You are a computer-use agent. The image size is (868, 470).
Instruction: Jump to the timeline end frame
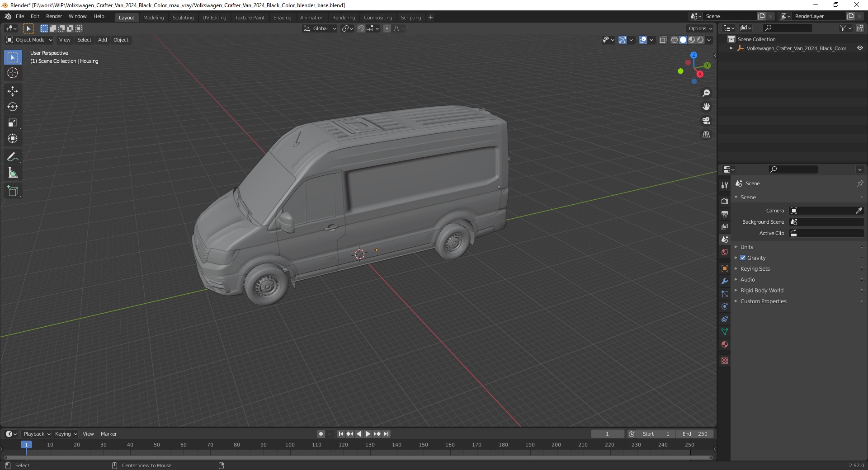[386, 434]
